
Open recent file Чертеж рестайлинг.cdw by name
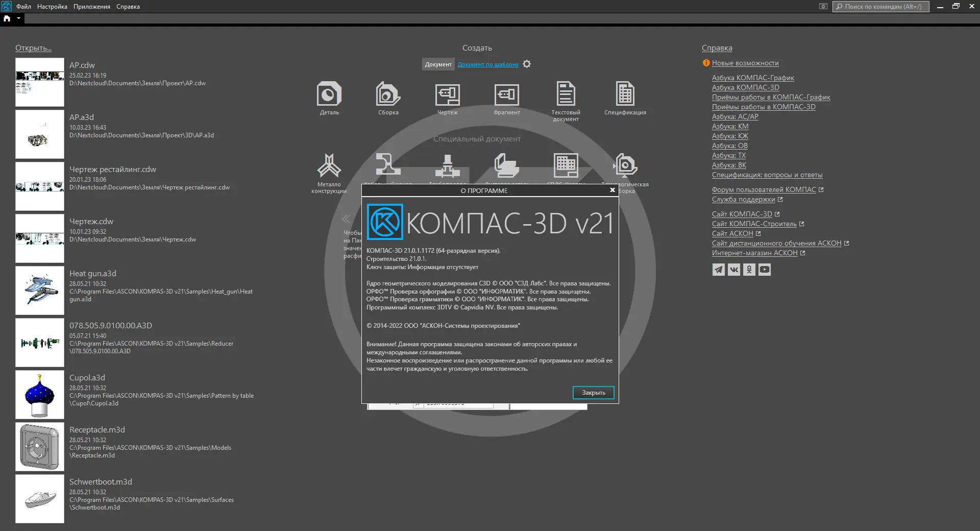113,170
